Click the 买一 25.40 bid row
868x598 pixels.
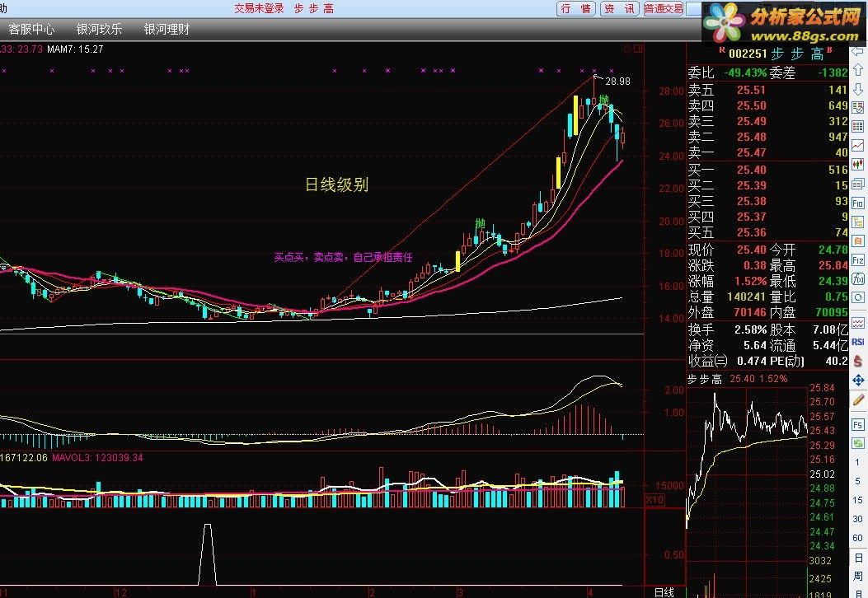tap(767, 170)
